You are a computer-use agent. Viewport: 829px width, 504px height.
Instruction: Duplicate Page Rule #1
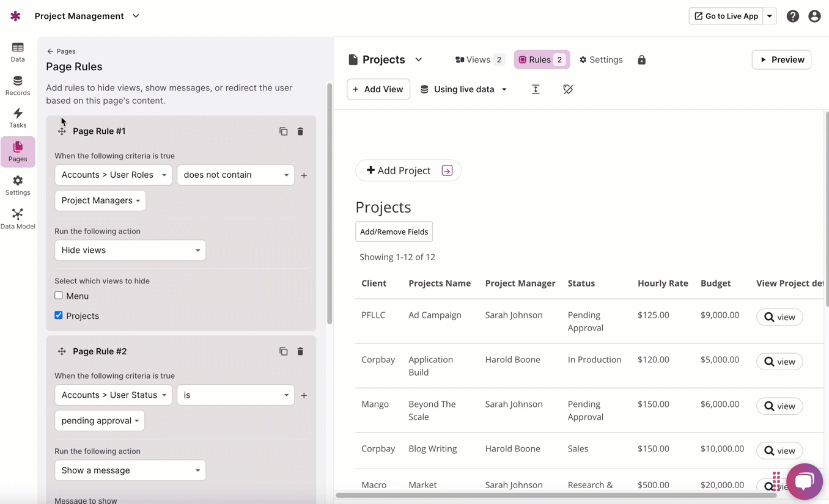(283, 131)
